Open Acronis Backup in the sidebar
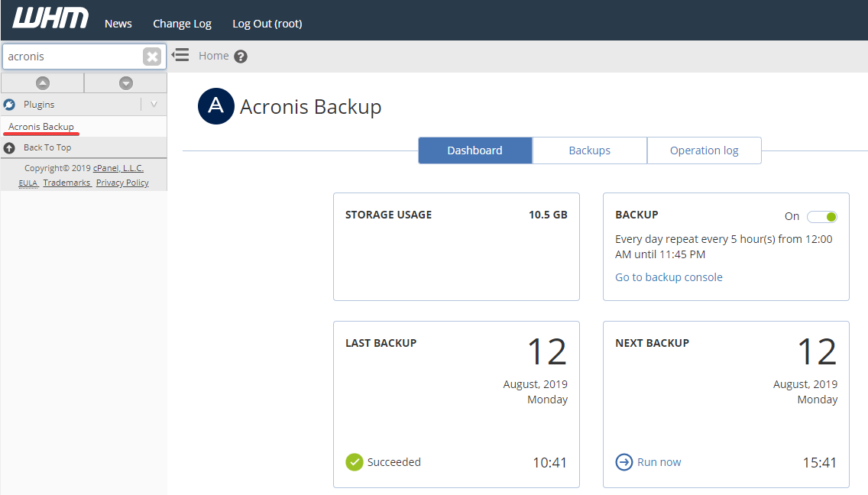 [x=41, y=127]
